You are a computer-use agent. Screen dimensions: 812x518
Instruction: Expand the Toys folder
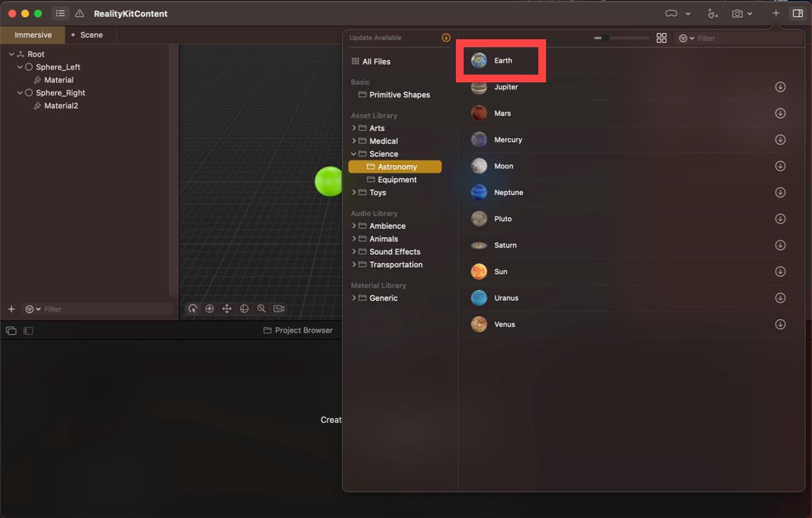pyautogui.click(x=354, y=192)
